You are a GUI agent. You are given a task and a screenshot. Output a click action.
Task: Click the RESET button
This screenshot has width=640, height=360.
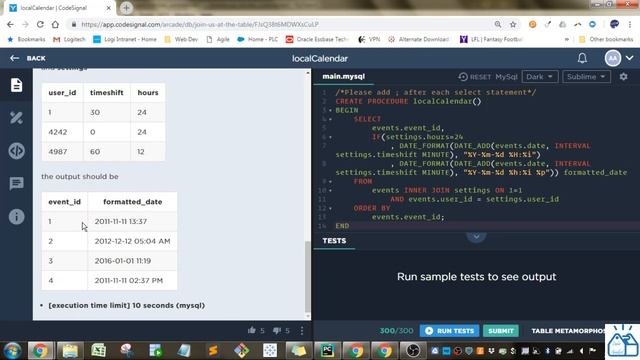475,77
